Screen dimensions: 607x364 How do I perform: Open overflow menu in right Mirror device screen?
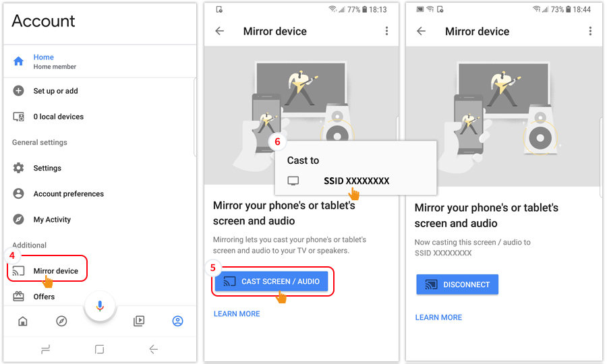click(x=590, y=31)
